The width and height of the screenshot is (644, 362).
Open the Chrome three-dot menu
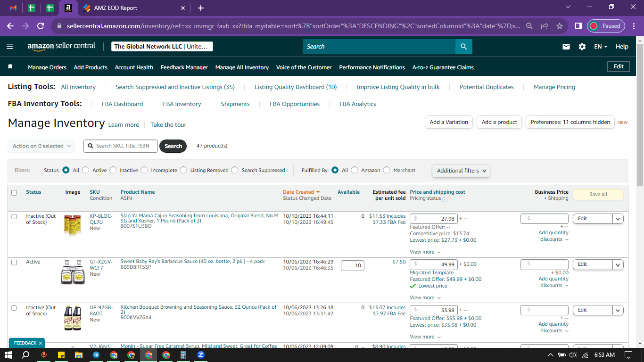tap(634, 26)
